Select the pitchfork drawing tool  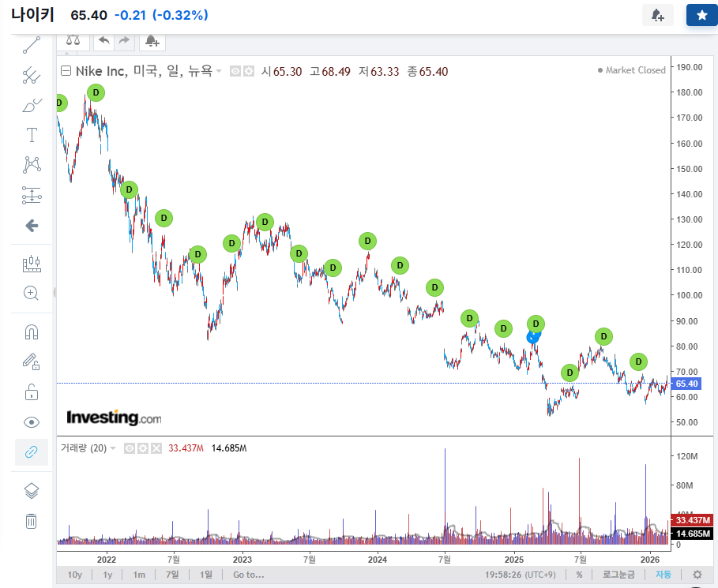tap(32, 75)
